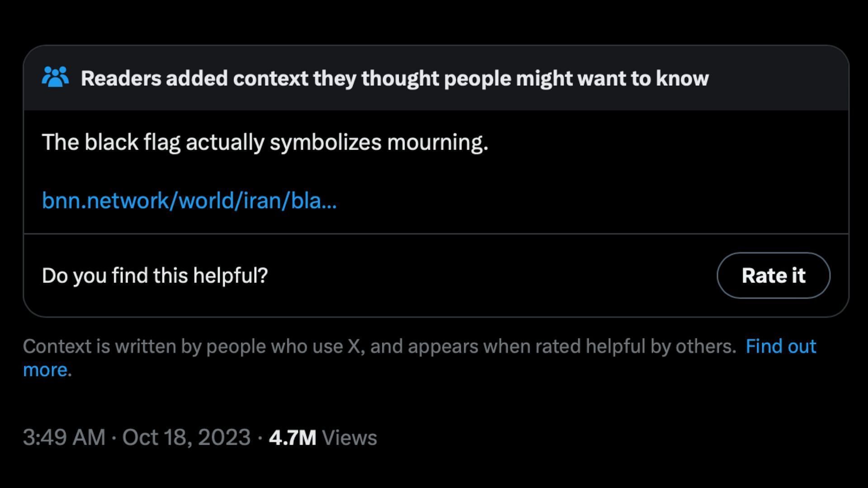Click the Oct 18, 2023 date

186,437
